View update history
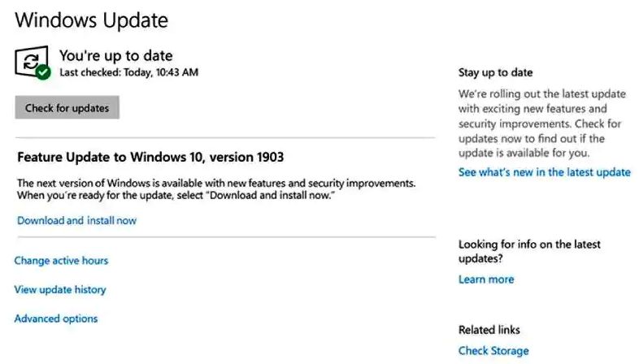The image size is (639, 364). (x=60, y=290)
